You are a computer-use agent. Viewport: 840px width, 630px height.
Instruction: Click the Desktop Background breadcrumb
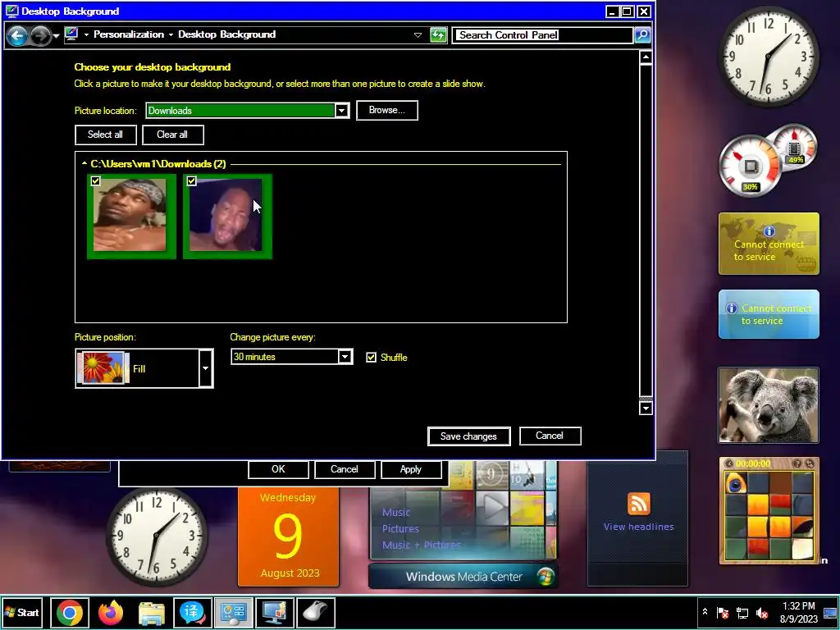pyautogui.click(x=226, y=34)
